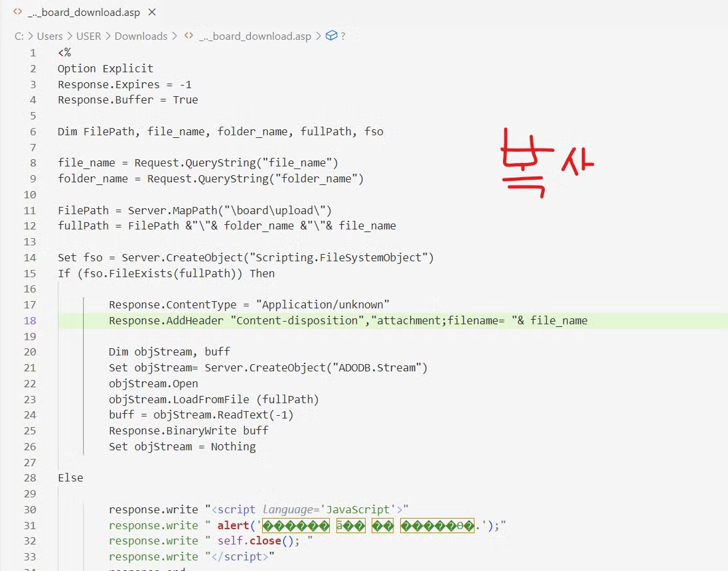Click the ASP file icon on the tab
The image size is (728, 571).
(18, 12)
